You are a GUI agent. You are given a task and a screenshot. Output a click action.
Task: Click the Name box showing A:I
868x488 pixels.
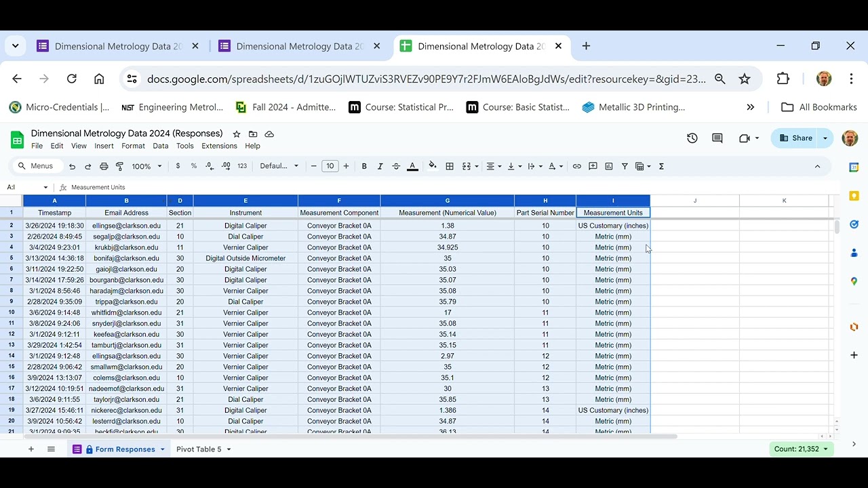(27, 187)
